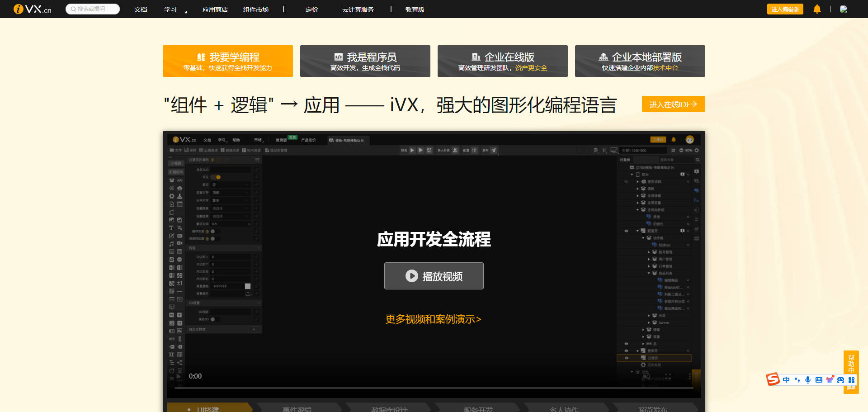This screenshot has width=868, height=412.
Task: Switch to the 服务开发 step tab
Action: point(478,407)
